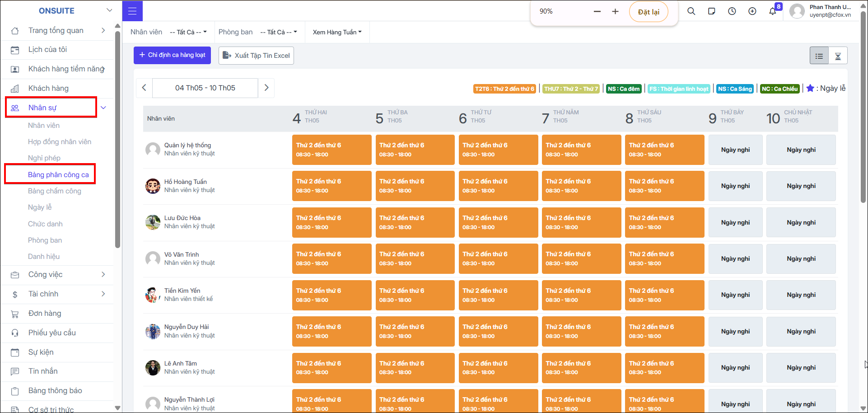The image size is (868, 413).
Task: Click the 04 Th05 - 10 Th05 date field
Action: (x=205, y=88)
